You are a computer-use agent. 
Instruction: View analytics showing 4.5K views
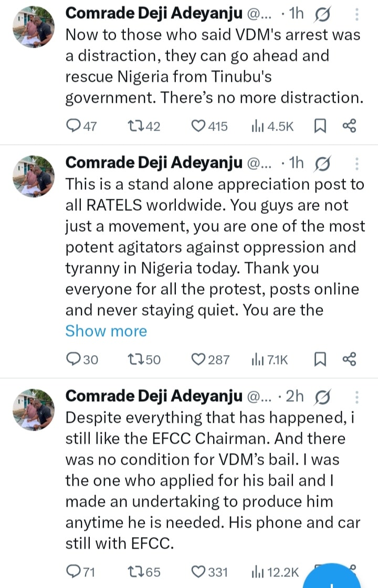point(272,126)
